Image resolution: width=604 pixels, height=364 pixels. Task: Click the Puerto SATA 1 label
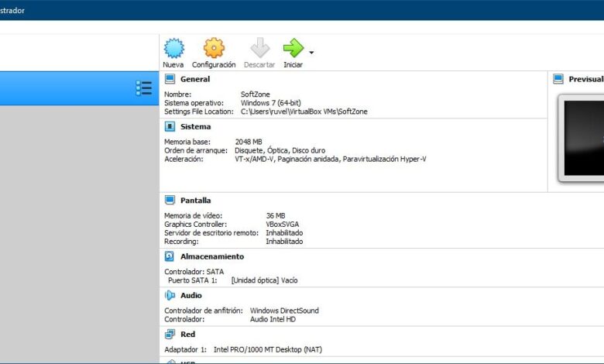click(192, 280)
